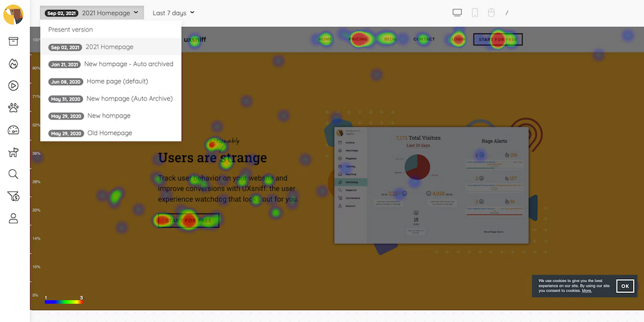Viewport: 644px width, 322px height.
Task: Click the 39% scroll depth marker
Action: [36, 153]
